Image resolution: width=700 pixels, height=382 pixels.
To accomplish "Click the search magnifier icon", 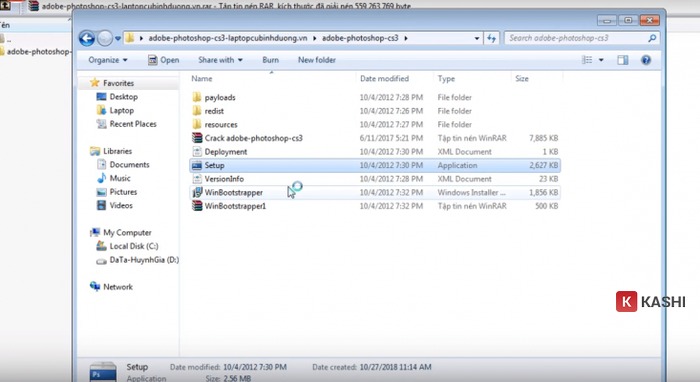I will (x=652, y=38).
